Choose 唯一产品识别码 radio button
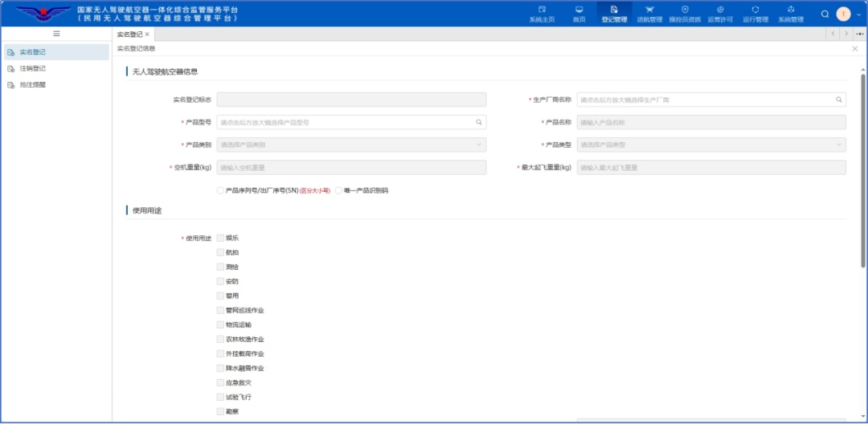The height and width of the screenshot is (424, 868). click(x=338, y=190)
